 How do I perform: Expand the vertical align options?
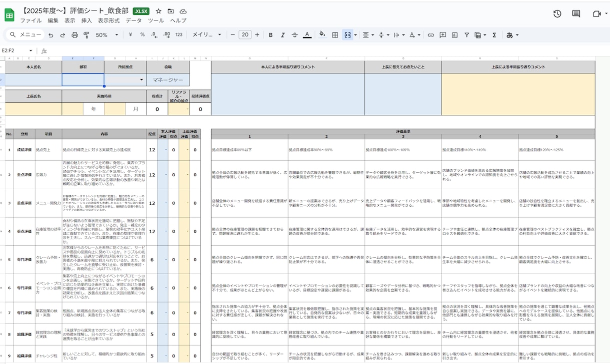pos(383,35)
